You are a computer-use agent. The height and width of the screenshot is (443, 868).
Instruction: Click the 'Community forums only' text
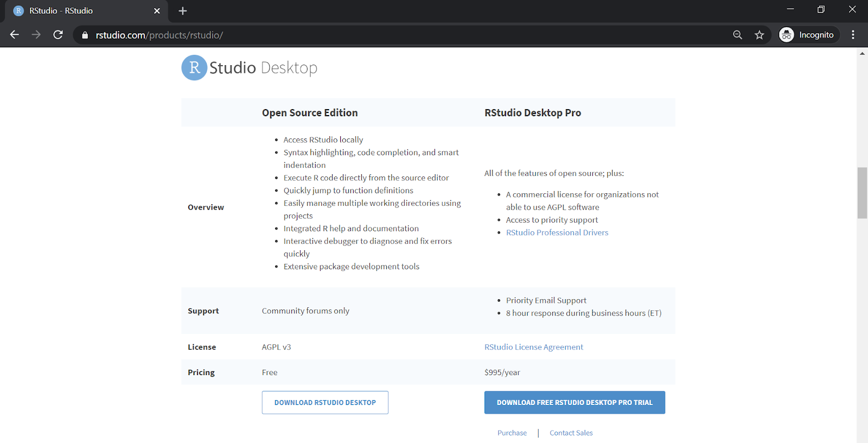click(x=305, y=311)
